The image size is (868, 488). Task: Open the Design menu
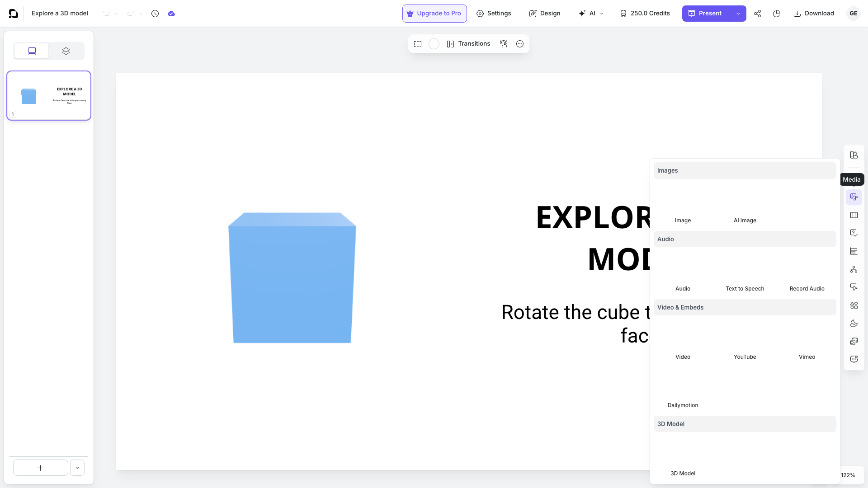pyautogui.click(x=545, y=14)
